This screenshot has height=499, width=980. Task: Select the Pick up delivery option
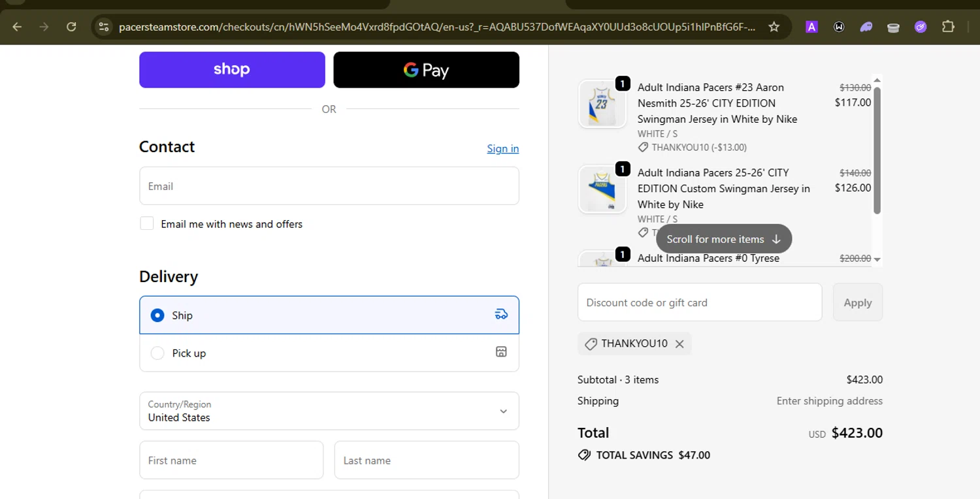coord(329,353)
